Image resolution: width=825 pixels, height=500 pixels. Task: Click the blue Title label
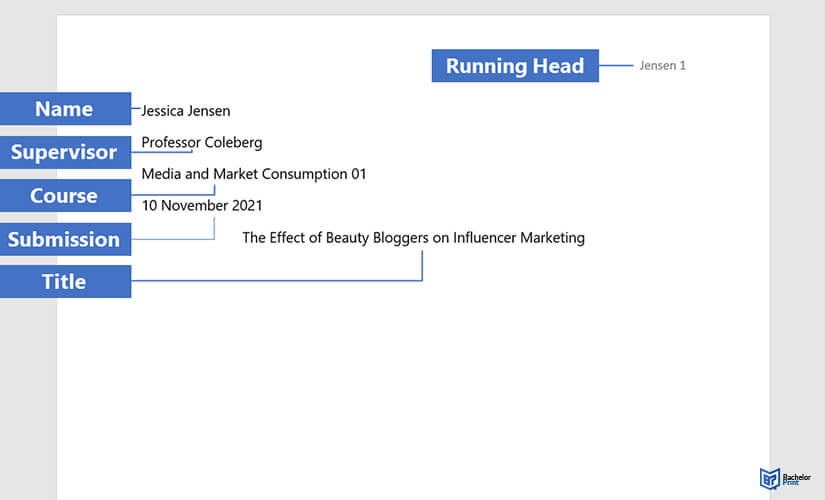[x=64, y=282]
